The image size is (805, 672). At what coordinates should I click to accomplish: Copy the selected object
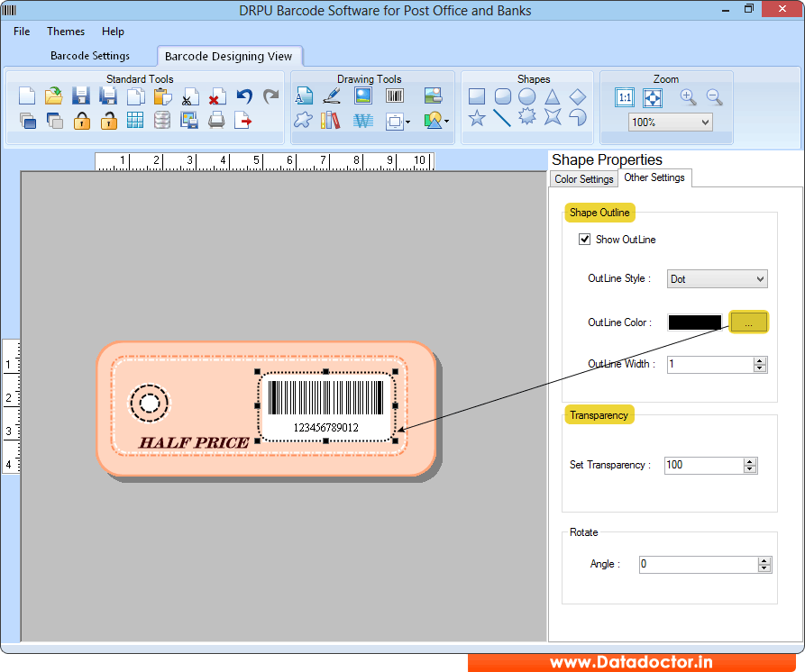135,95
